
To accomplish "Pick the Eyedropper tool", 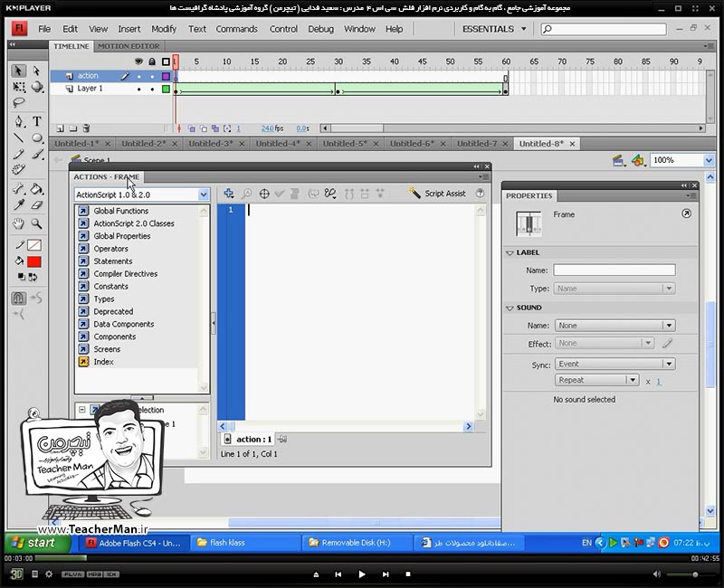I will (x=18, y=204).
